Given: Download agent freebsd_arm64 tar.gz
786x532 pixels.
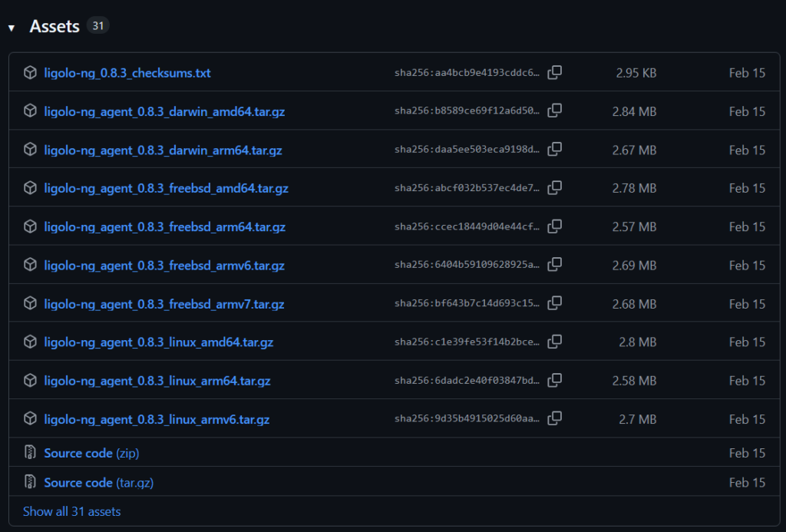Looking at the screenshot, I should pos(165,226).
